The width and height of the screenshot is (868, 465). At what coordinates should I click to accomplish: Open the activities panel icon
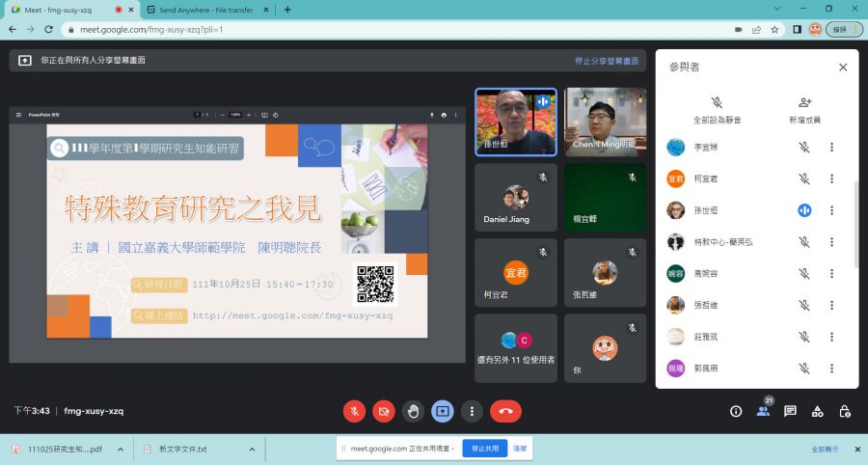(x=817, y=411)
